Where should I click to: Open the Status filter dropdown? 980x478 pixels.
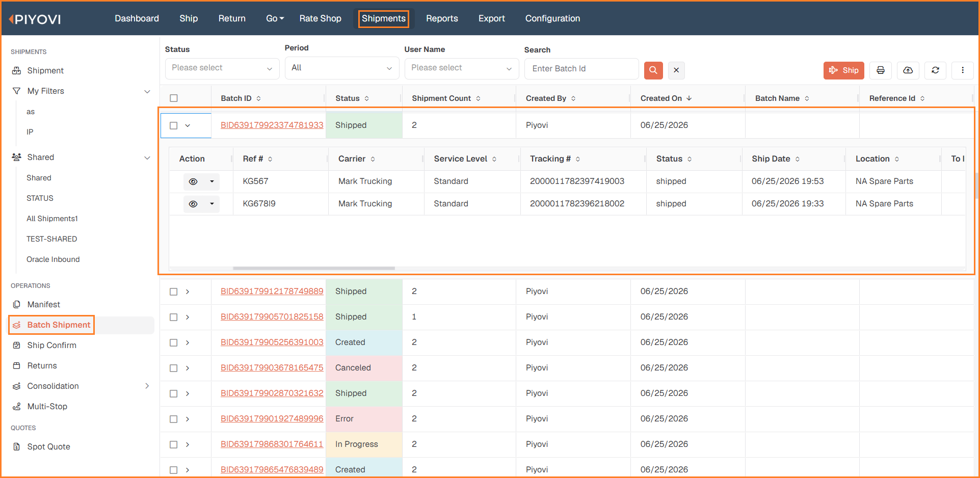222,68
